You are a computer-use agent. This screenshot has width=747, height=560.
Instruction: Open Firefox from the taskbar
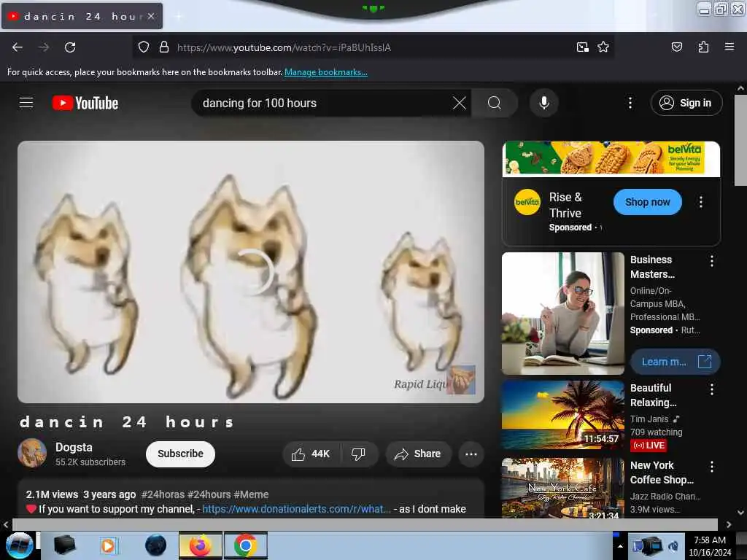point(201,545)
